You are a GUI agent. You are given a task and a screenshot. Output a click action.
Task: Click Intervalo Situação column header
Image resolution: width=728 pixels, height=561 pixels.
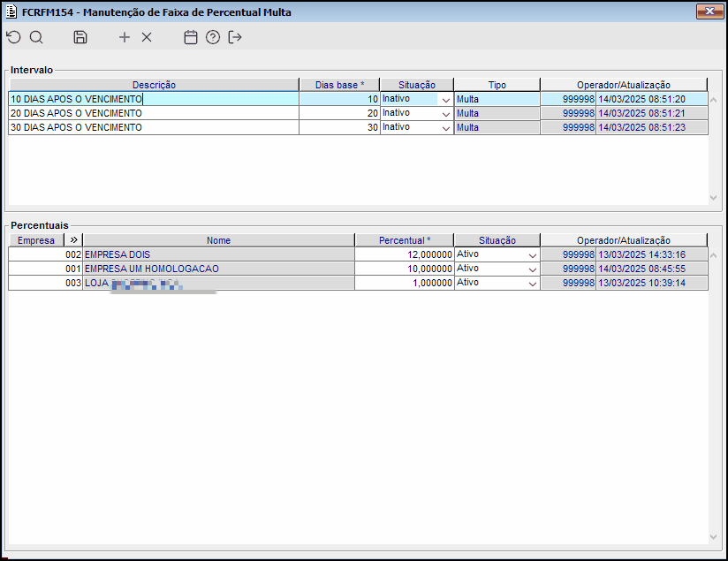(x=417, y=85)
